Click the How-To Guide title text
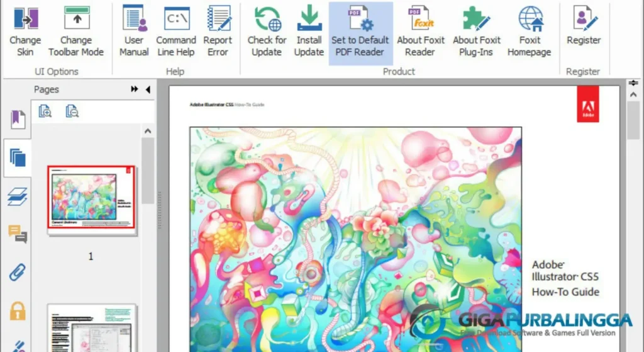 tap(565, 292)
